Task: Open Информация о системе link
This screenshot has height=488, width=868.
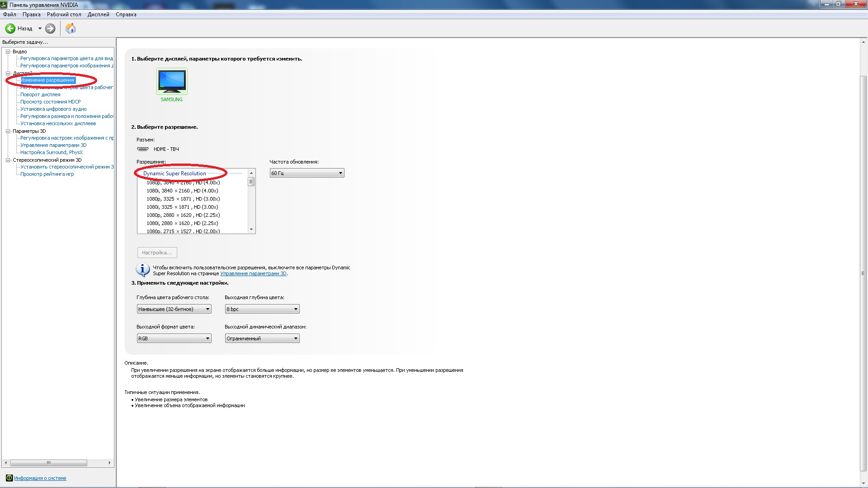Action: 40,478
